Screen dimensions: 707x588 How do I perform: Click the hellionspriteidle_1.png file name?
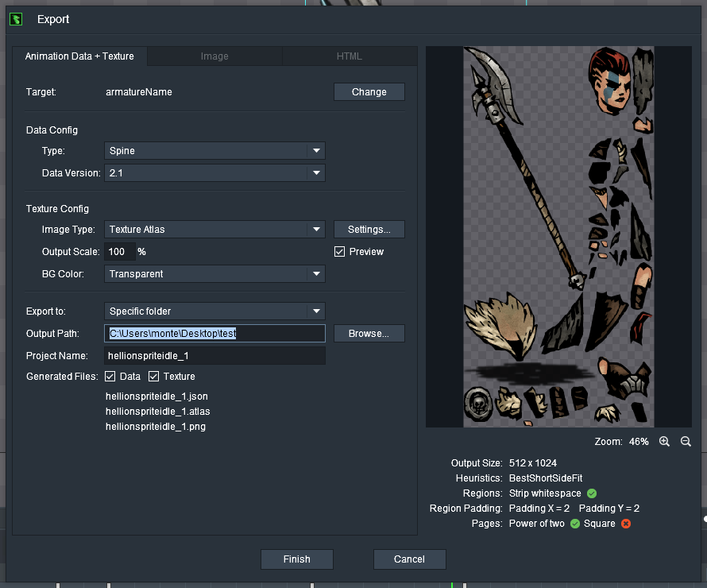(x=156, y=427)
